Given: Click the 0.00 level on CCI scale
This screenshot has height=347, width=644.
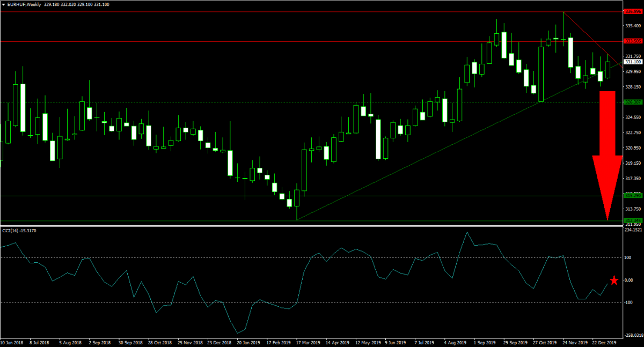Looking at the screenshot, I should [x=628, y=280].
